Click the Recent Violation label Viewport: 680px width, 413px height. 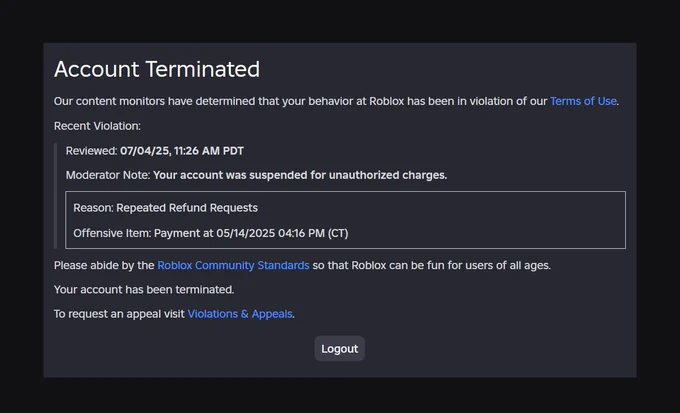(x=97, y=126)
